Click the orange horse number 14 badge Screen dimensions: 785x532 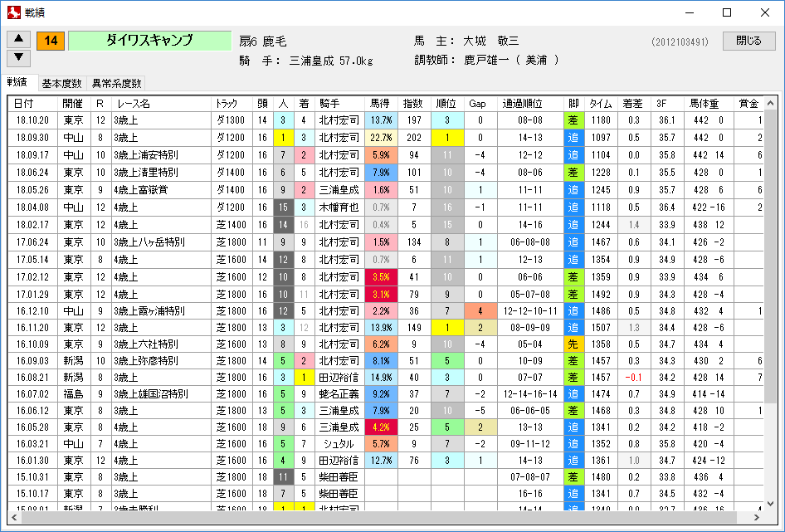coord(51,41)
